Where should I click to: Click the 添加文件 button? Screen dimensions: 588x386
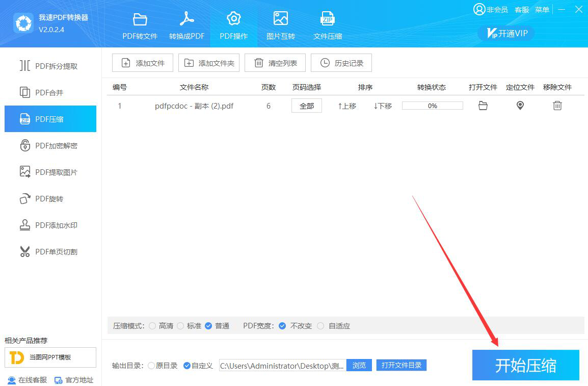(x=143, y=63)
